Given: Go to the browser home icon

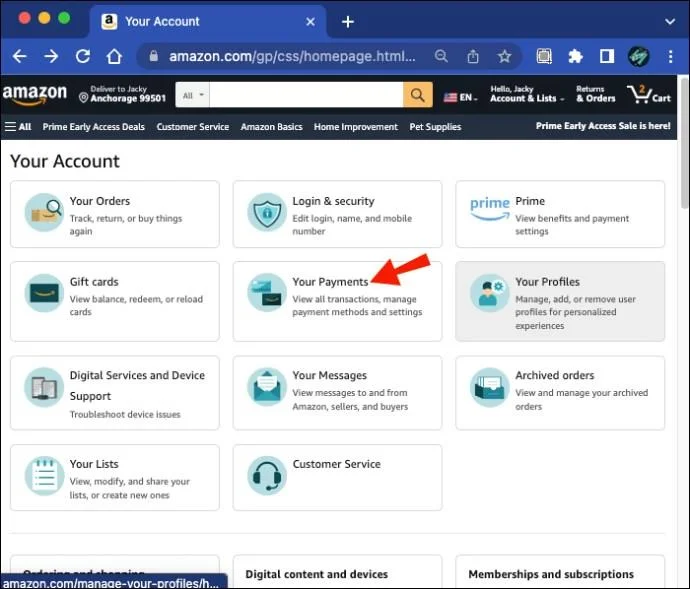Looking at the screenshot, I should pyautogui.click(x=114, y=56).
